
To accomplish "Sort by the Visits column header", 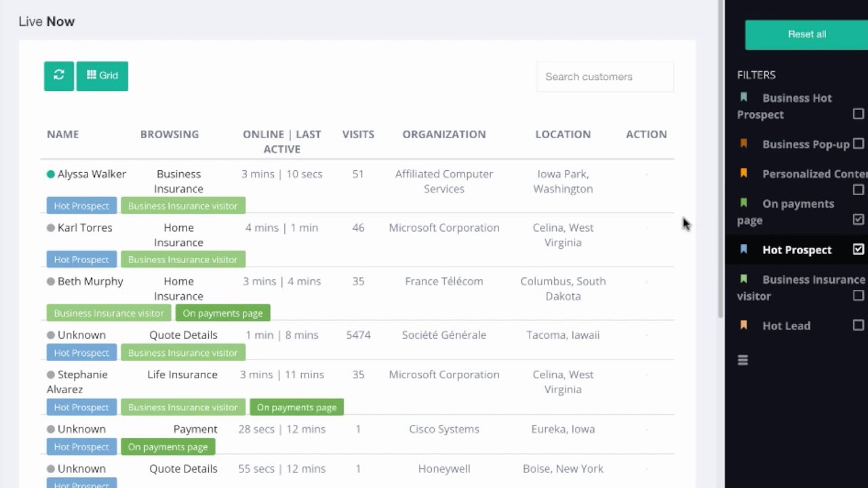I will pos(358,134).
